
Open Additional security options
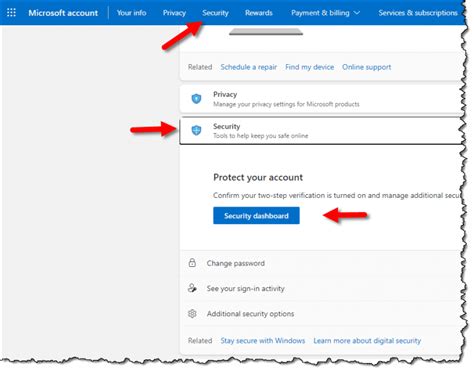tap(250, 314)
